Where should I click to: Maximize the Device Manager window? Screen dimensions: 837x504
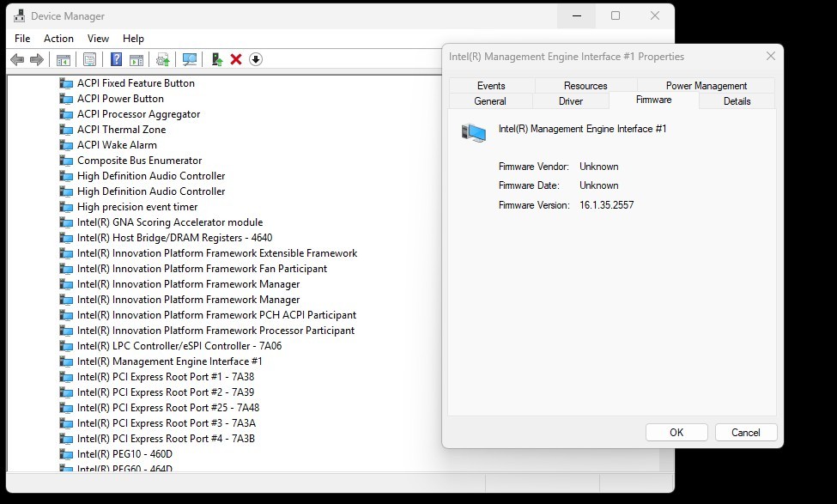coord(616,16)
